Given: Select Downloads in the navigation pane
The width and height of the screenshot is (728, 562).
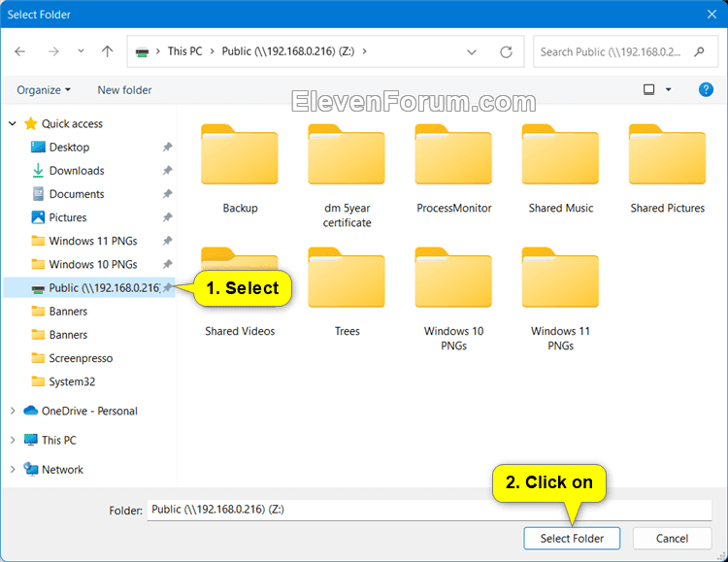Looking at the screenshot, I should [77, 171].
